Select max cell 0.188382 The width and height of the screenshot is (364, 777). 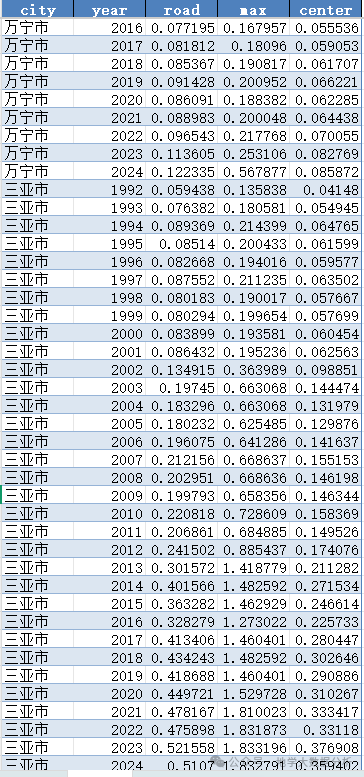(253, 100)
